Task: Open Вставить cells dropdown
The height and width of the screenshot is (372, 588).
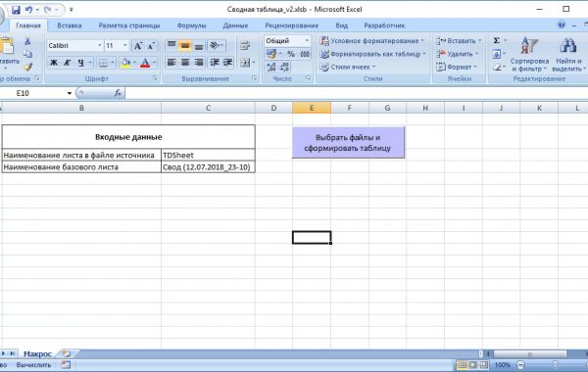Action: pos(459,41)
